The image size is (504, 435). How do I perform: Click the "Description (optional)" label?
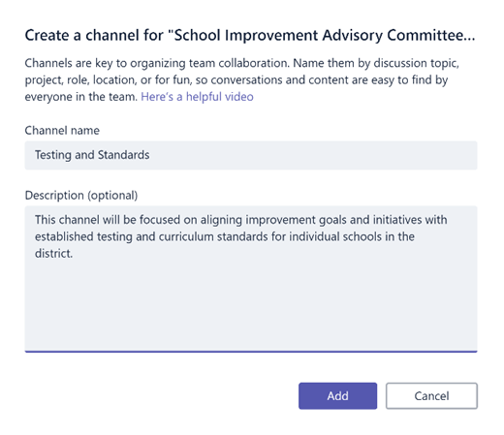click(x=81, y=196)
